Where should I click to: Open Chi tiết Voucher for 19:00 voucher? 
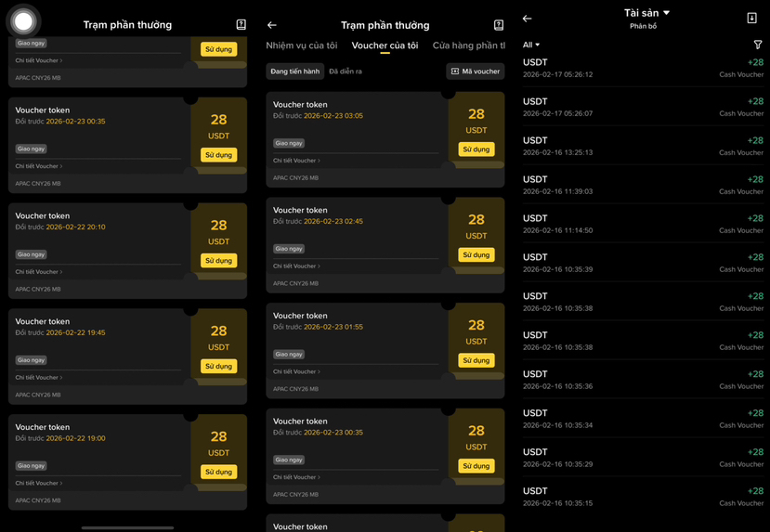click(x=39, y=483)
